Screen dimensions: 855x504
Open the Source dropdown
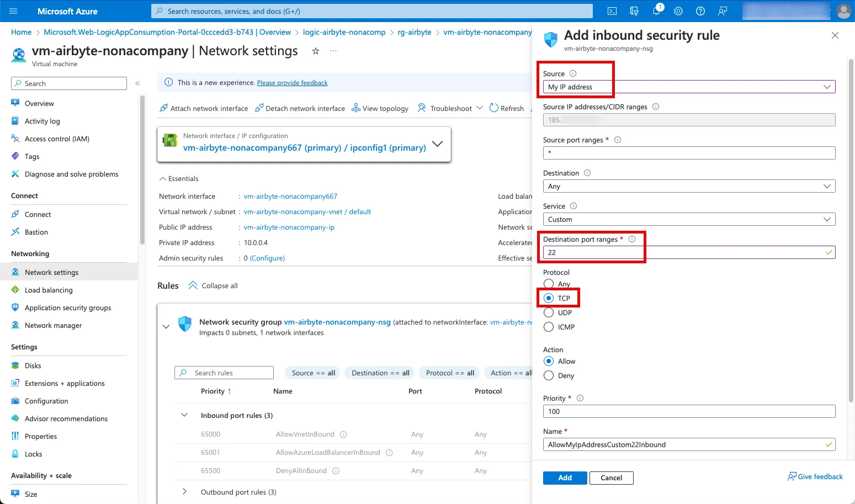pyautogui.click(x=688, y=87)
